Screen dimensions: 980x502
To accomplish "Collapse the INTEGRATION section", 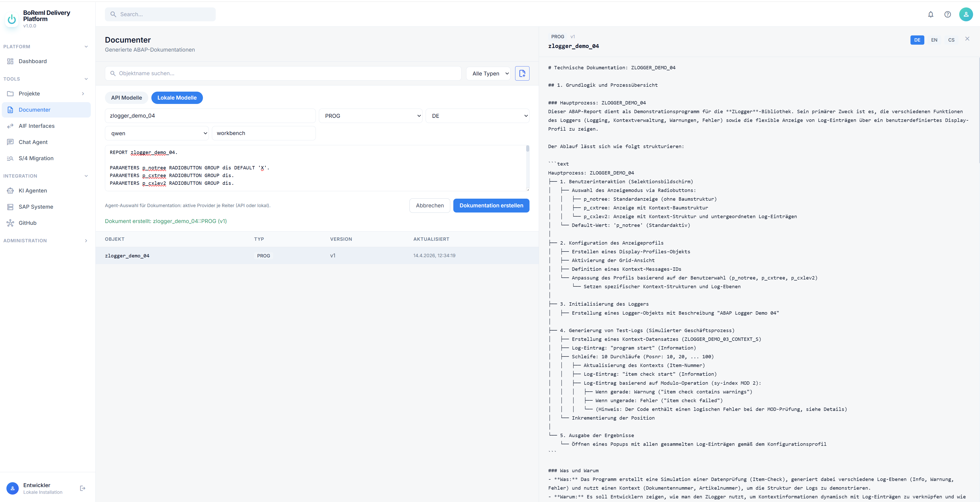I will point(86,176).
